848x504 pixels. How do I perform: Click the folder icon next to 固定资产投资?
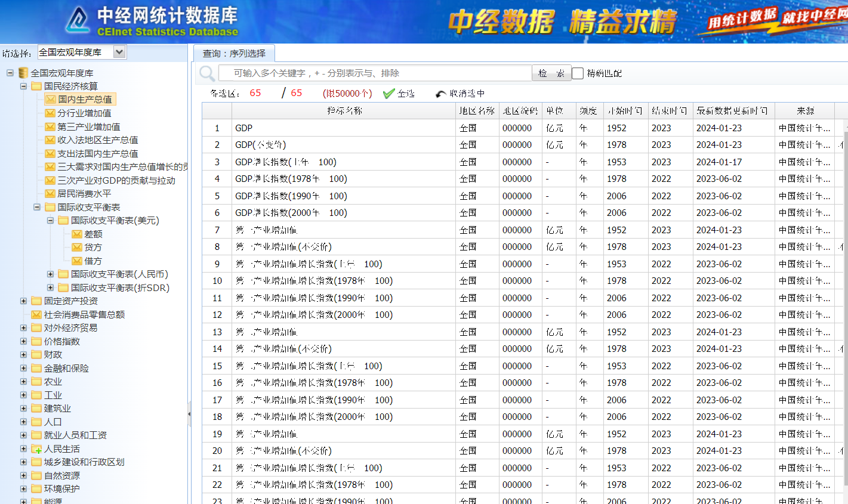pos(35,301)
